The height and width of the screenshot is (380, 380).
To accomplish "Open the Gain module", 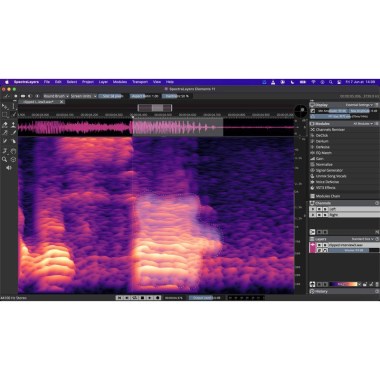I will pyautogui.click(x=319, y=159).
